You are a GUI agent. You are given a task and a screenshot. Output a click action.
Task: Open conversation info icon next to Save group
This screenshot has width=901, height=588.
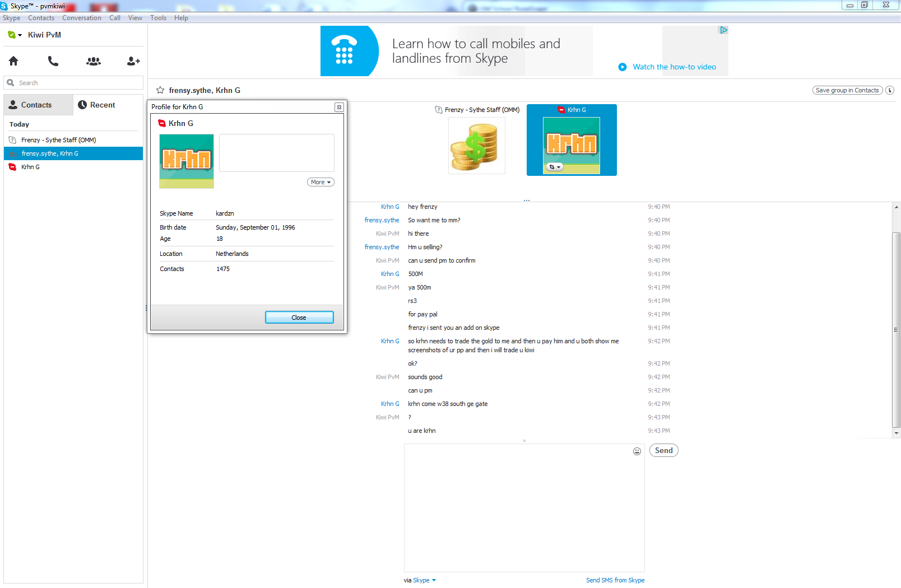coord(890,90)
